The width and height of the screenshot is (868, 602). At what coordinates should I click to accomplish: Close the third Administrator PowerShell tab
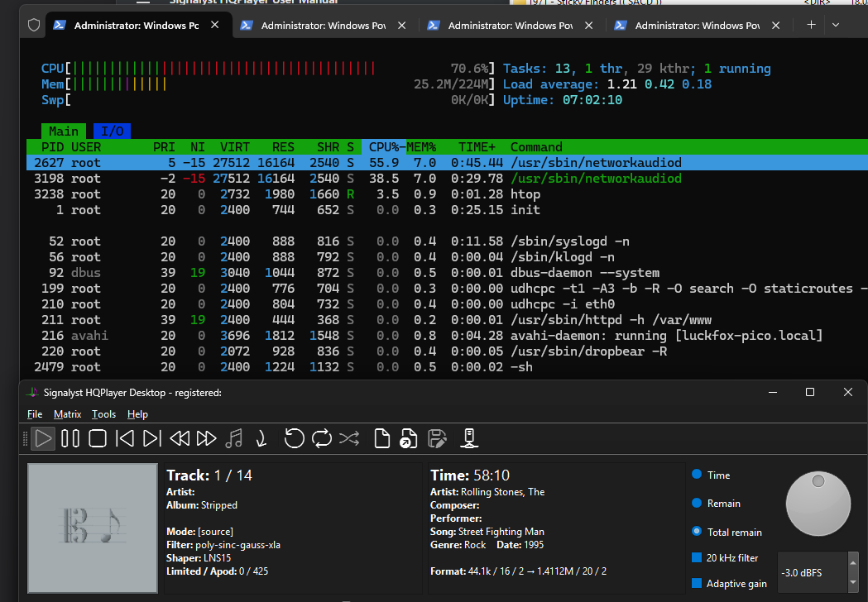pos(589,26)
